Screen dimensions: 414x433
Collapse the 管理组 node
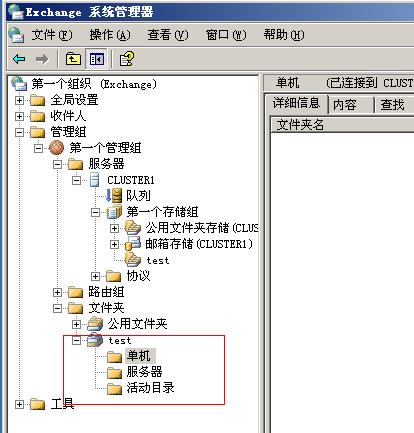point(19,132)
